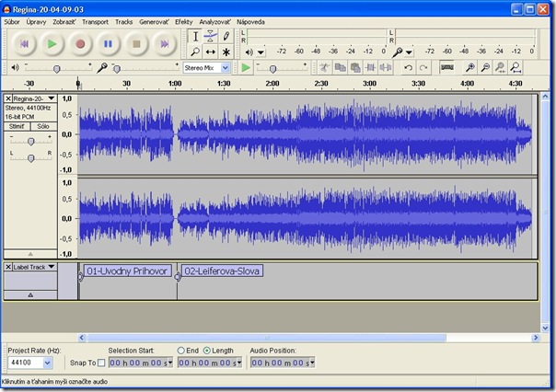The height and width of the screenshot is (392, 556).
Task: Stop playback with Stop button
Action: (x=136, y=44)
